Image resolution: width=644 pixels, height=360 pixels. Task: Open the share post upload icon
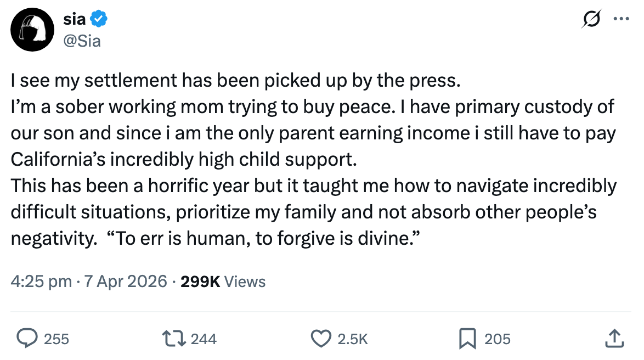[x=615, y=337]
